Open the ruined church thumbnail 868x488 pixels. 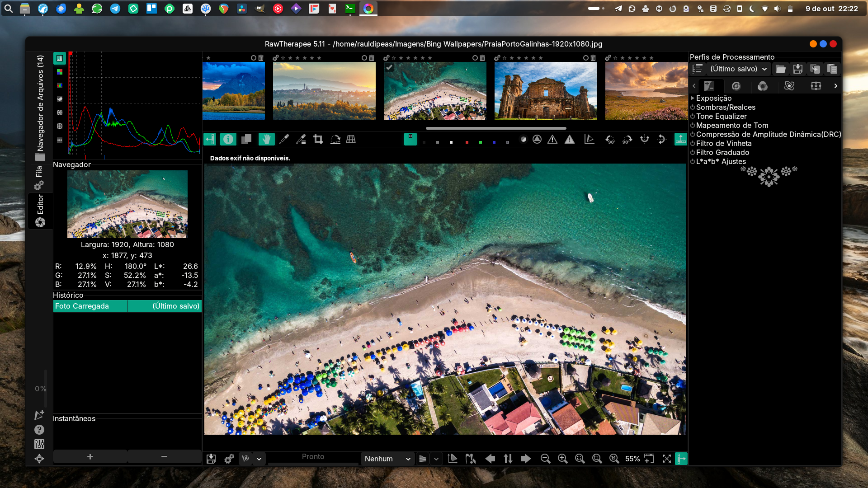[x=546, y=91]
